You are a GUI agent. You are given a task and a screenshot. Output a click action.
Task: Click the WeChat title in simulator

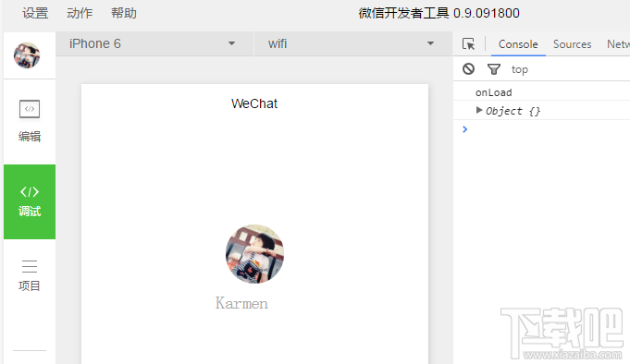click(x=254, y=103)
